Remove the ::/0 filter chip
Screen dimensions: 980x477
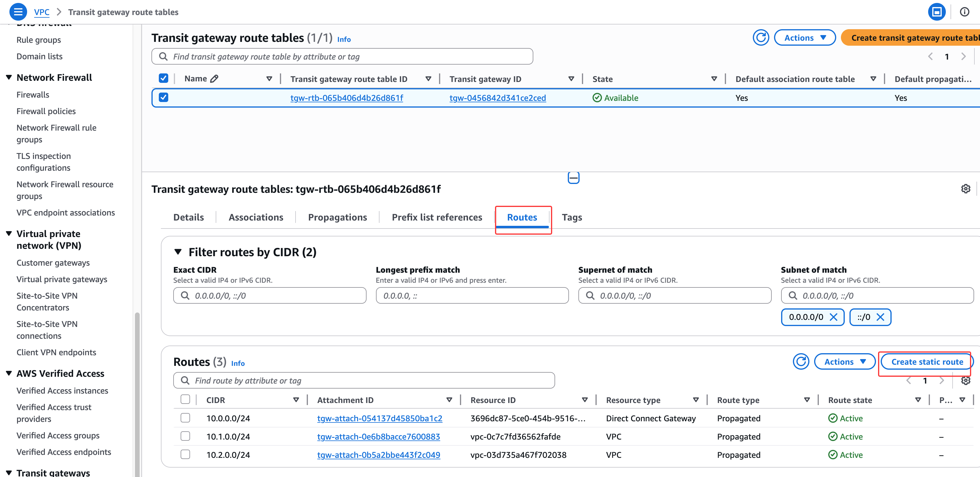(880, 317)
